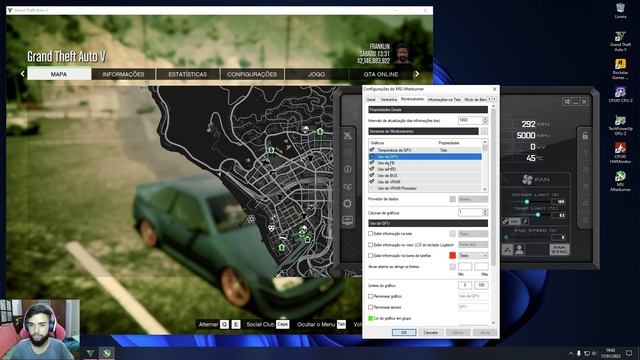Toggle LCD do teclado Logitech checkbox
Viewport: 640px width, 360px height.
click(x=371, y=244)
